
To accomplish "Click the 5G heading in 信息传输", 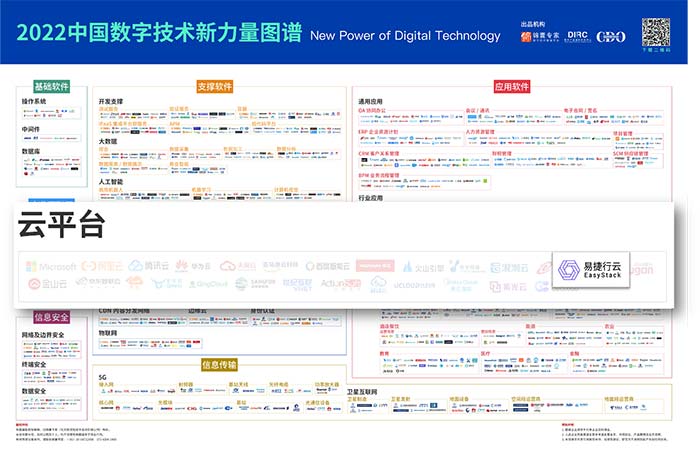I will tap(103, 377).
